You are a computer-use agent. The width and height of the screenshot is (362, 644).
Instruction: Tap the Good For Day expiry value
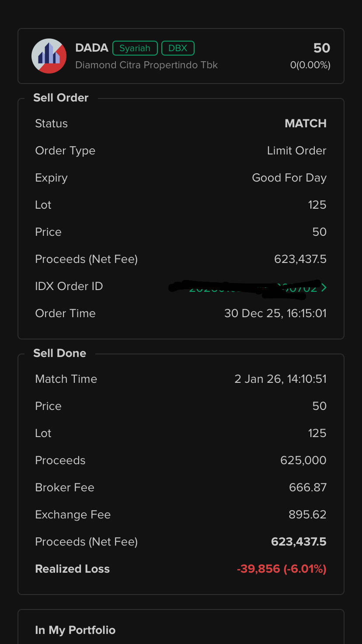pyautogui.click(x=289, y=178)
